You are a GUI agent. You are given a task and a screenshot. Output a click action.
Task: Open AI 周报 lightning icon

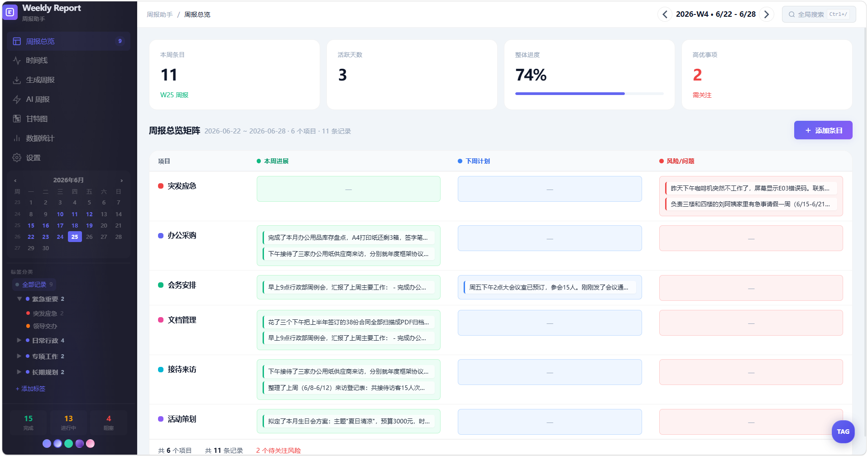click(17, 100)
